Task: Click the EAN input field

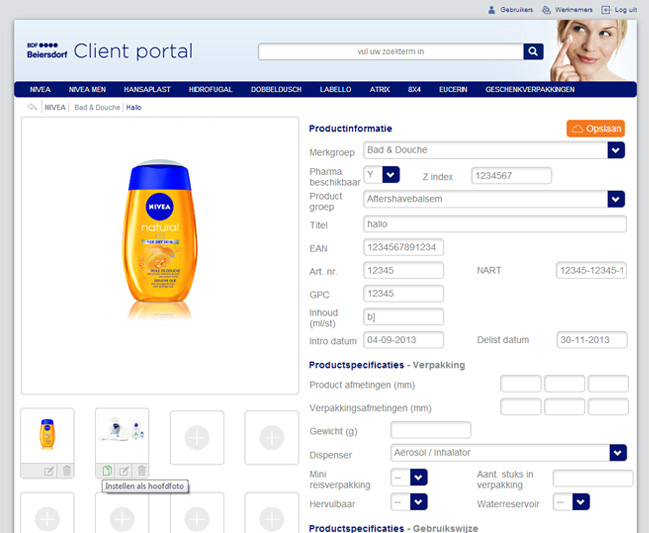Action: [x=403, y=247]
